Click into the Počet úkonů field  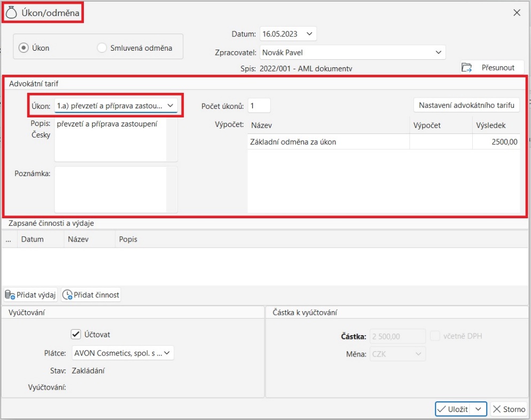click(x=259, y=106)
